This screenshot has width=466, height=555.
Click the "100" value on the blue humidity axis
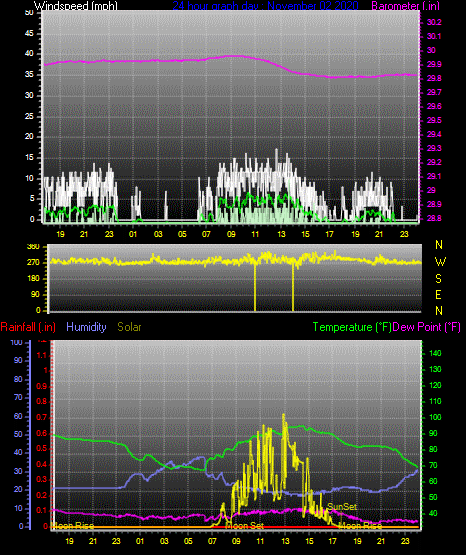point(16,343)
